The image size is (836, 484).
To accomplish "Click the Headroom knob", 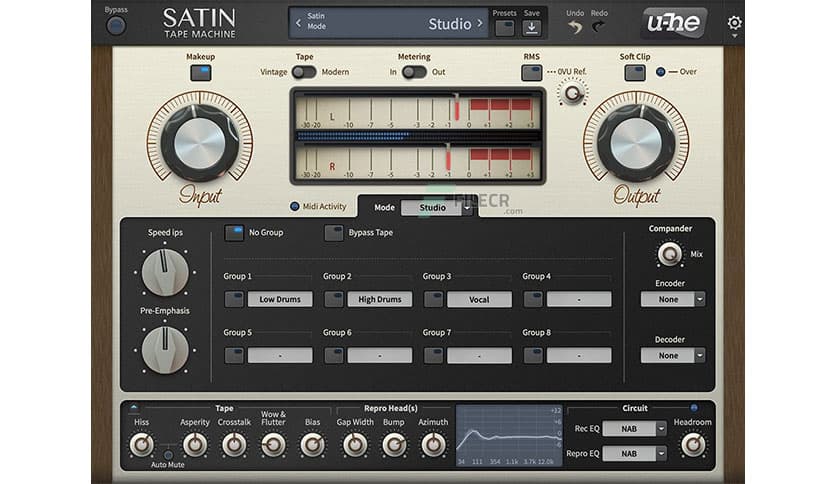I will coord(693,445).
